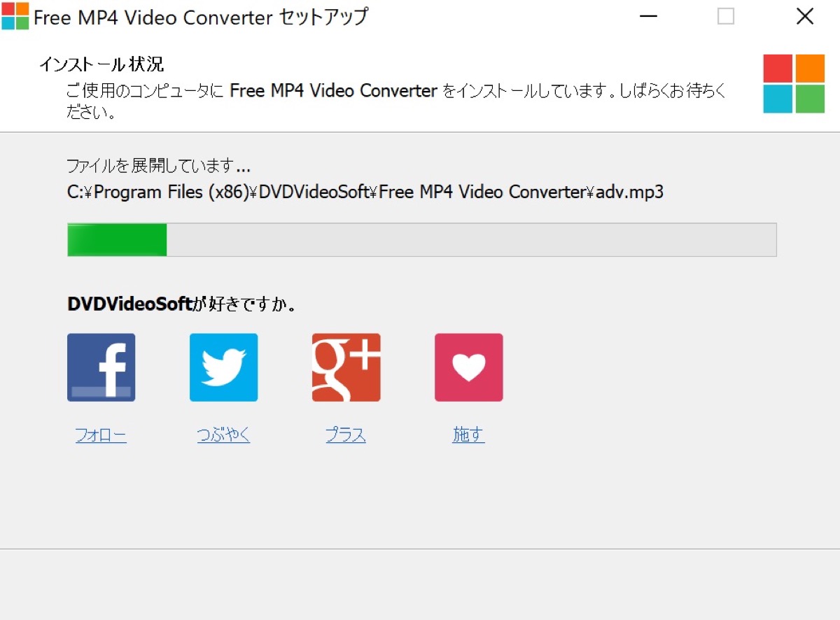Open the フォロー link

pyautogui.click(x=101, y=435)
